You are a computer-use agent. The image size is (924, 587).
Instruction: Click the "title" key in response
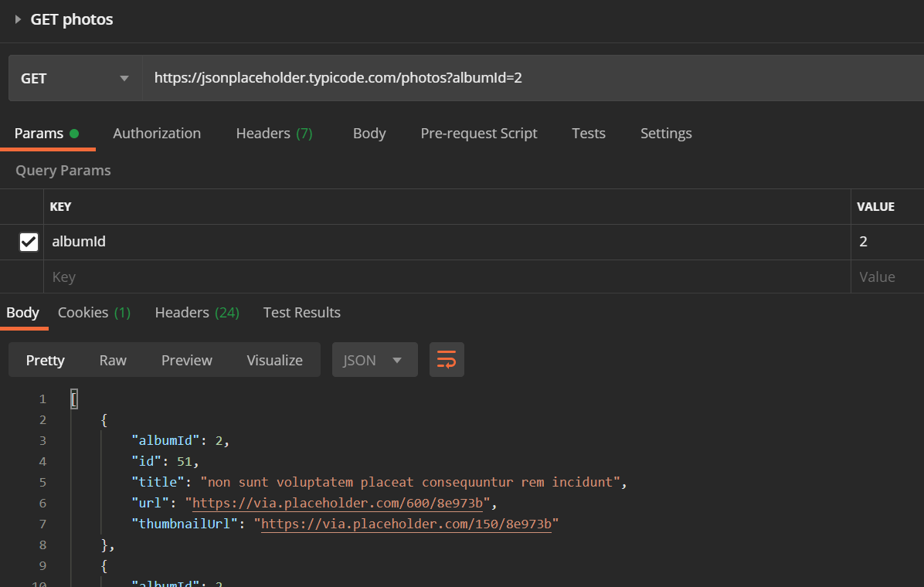(x=158, y=482)
